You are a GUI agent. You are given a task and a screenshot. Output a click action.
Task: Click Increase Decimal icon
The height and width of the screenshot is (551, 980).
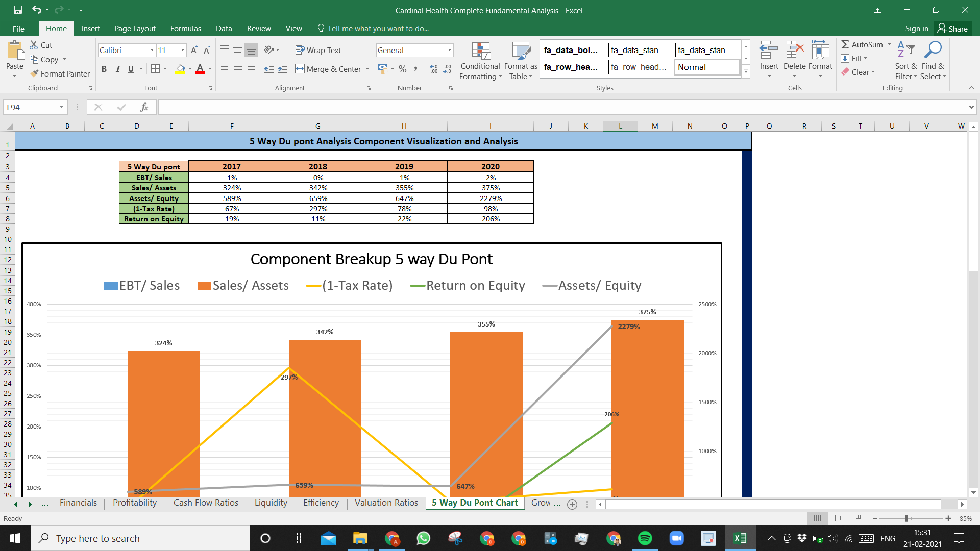click(434, 69)
